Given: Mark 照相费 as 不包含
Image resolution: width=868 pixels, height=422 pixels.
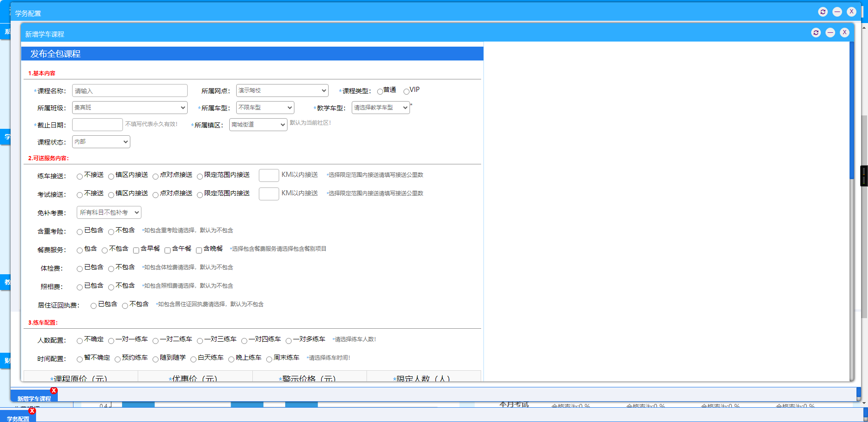Looking at the screenshot, I should coord(111,287).
